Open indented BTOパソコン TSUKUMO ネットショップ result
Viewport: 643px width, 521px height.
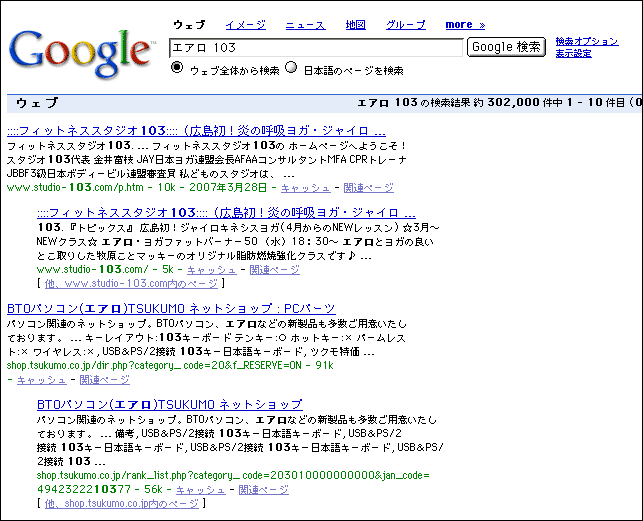[169, 404]
